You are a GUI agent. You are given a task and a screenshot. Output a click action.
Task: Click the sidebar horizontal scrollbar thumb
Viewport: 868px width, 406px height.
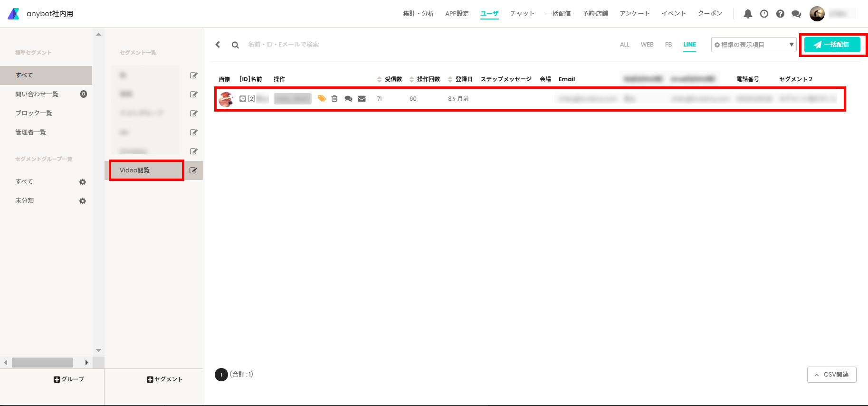pyautogui.click(x=42, y=363)
